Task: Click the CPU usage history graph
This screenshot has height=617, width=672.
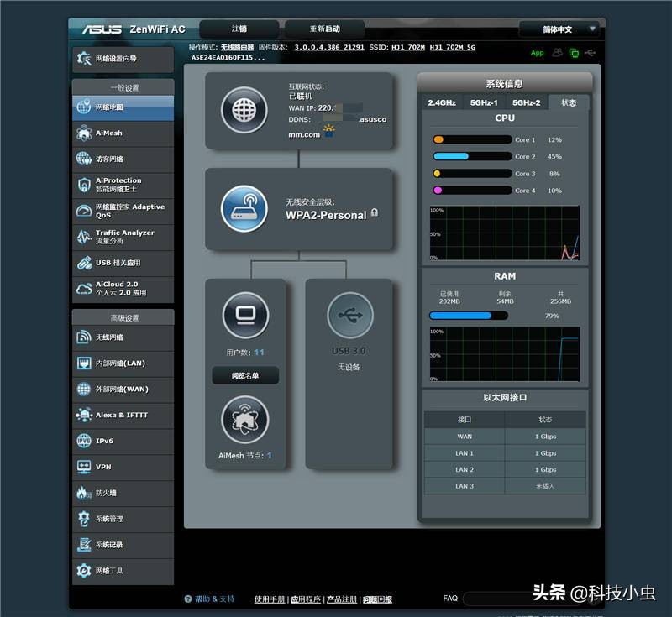Action: click(x=505, y=233)
